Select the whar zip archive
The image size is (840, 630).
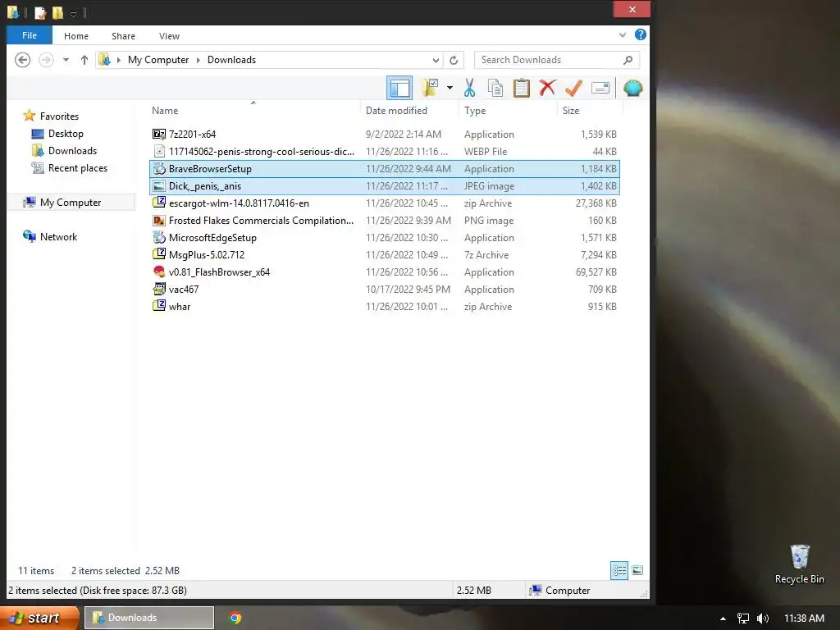click(384, 307)
